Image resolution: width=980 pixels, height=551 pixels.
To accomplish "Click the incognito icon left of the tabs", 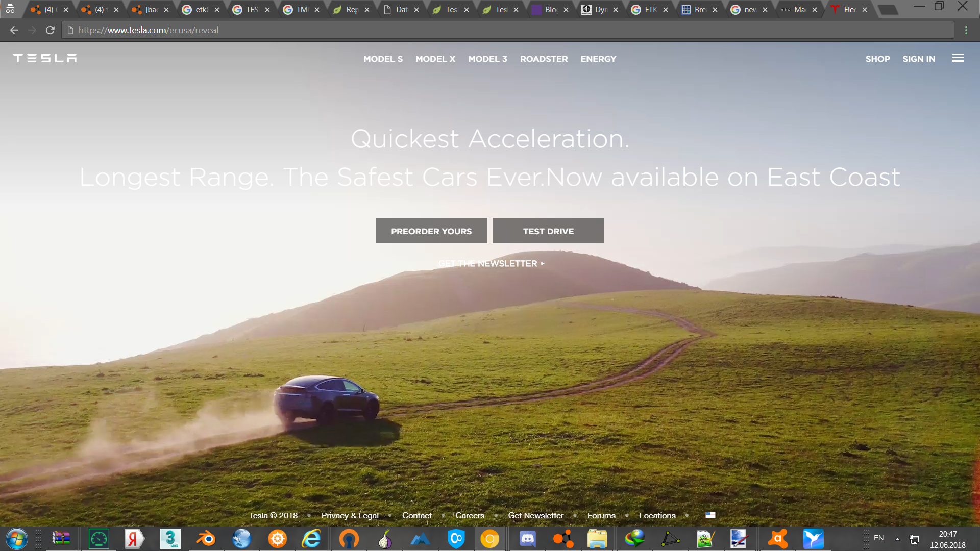I will tap(10, 9).
